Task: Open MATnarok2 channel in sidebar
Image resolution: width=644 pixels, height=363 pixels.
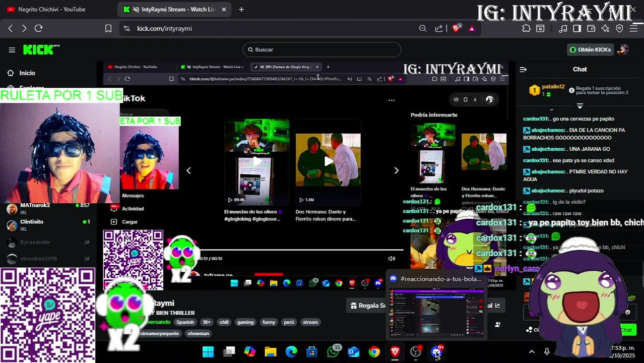Action: 48,209
